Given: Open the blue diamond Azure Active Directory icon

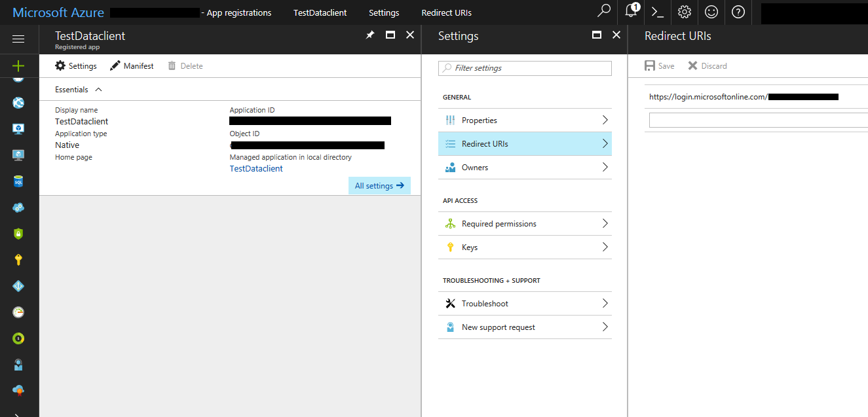Looking at the screenshot, I should [x=18, y=286].
